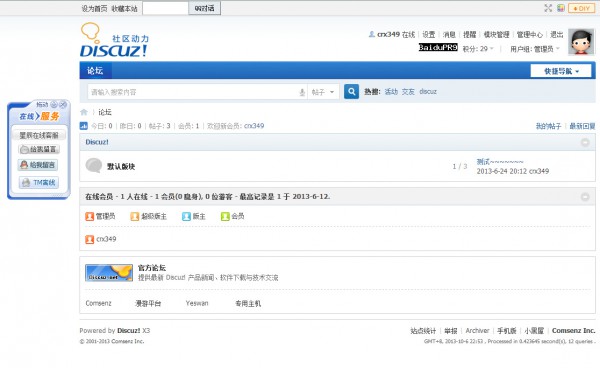
Task: Click the 专用主机 friend link
Action: (248, 303)
